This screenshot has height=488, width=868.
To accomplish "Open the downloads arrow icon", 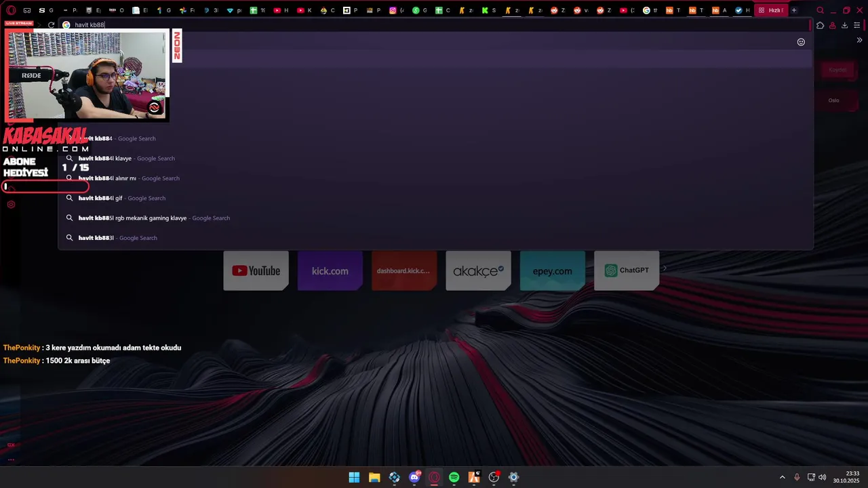I will tap(845, 25).
